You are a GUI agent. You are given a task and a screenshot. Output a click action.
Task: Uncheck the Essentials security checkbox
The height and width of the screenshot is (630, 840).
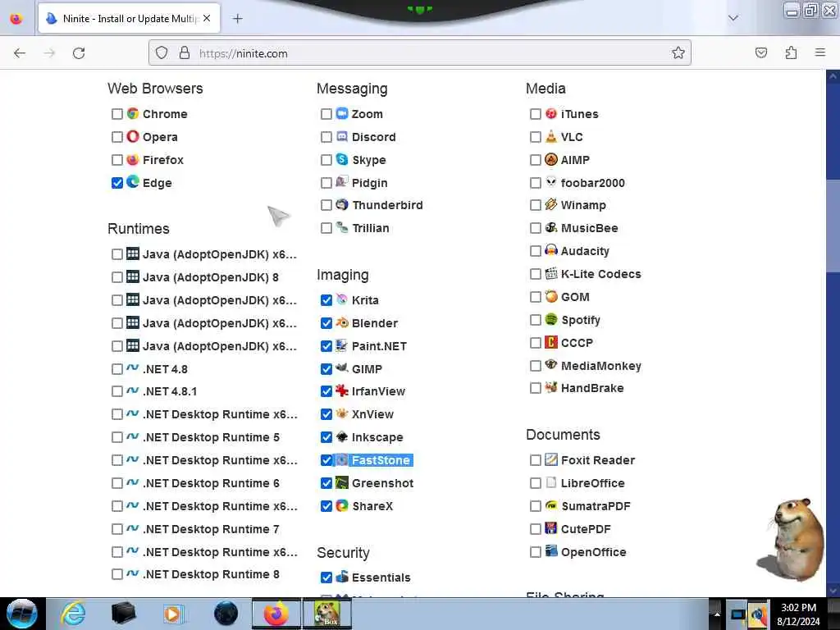[326, 577]
